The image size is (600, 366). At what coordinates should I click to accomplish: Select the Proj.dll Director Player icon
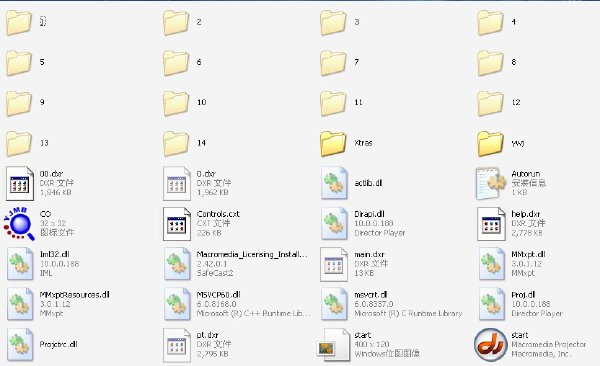coord(492,304)
